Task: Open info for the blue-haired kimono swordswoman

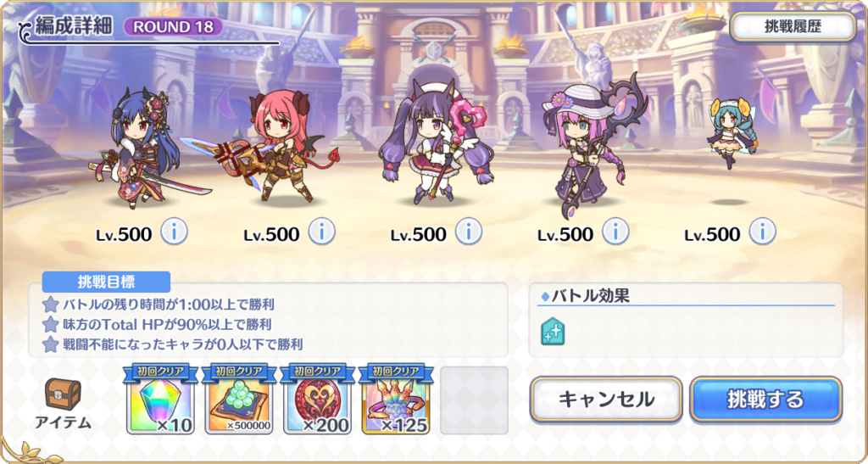Action: 175,233
